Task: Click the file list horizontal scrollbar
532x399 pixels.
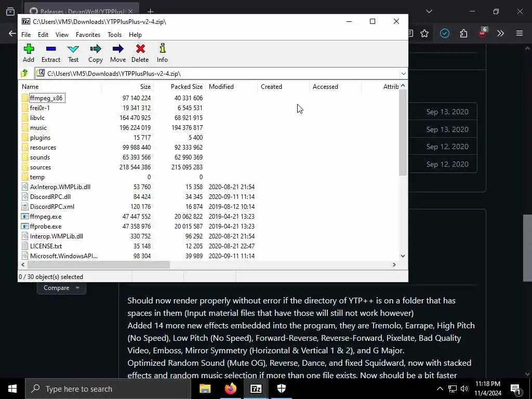Action: [98, 264]
